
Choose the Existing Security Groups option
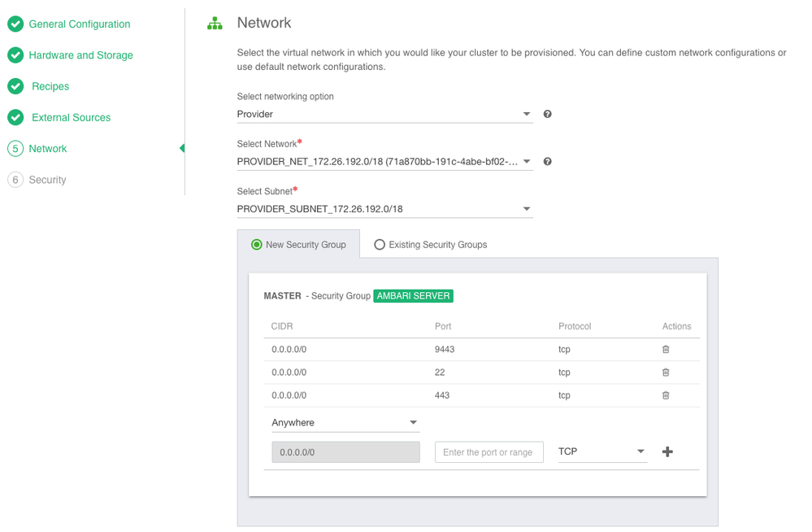pos(380,244)
